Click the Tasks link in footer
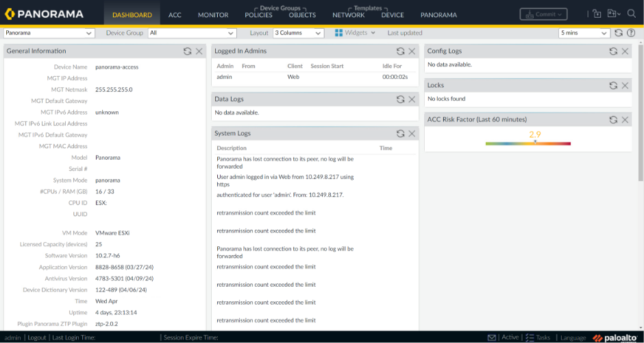Image resolution: width=644 pixels, height=343 pixels. [x=543, y=338]
